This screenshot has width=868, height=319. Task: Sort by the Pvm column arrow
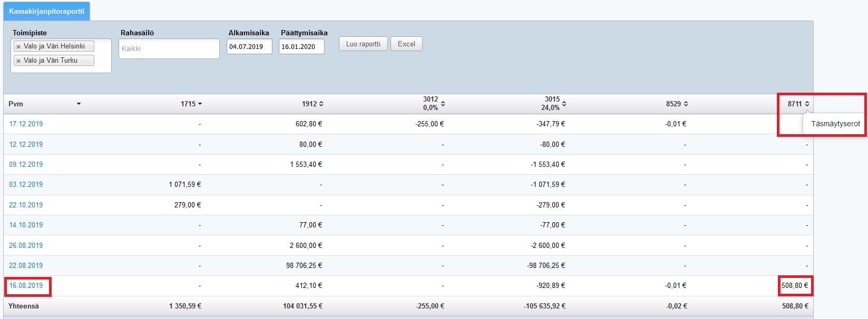79,104
